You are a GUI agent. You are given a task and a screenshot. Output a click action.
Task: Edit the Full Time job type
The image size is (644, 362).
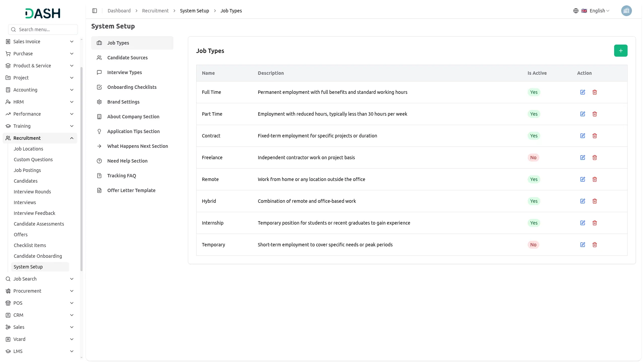(x=583, y=92)
